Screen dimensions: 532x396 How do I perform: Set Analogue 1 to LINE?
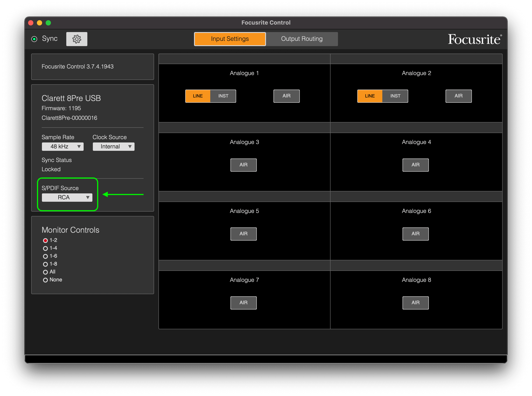coord(198,96)
